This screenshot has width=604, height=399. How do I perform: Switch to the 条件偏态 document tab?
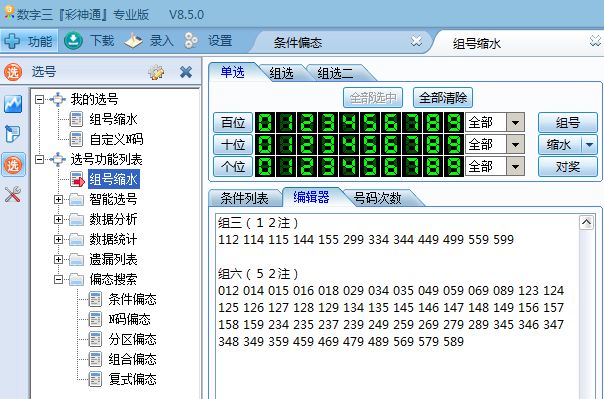(298, 42)
